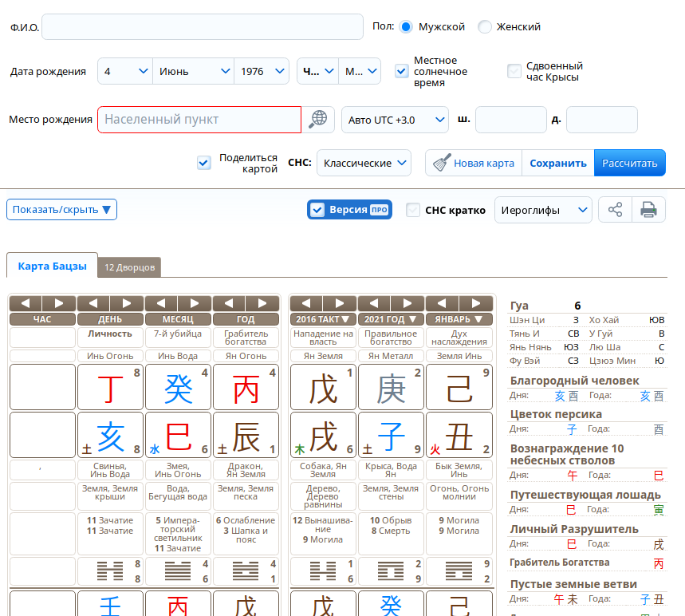Click the hexagram symbol in ДЕНЬ column
The width and height of the screenshot is (685, 616).
pos(110,571)
